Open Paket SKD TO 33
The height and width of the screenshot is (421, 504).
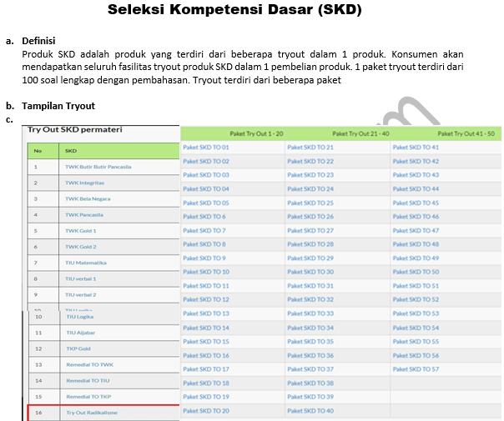pyautogui.click(x=310, y=313)
